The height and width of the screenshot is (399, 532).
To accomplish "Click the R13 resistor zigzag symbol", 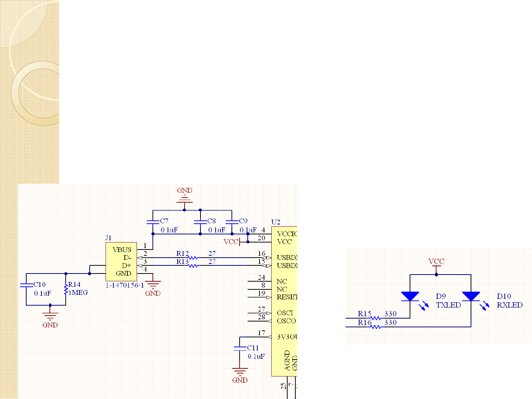I will (x=193, y=266).
